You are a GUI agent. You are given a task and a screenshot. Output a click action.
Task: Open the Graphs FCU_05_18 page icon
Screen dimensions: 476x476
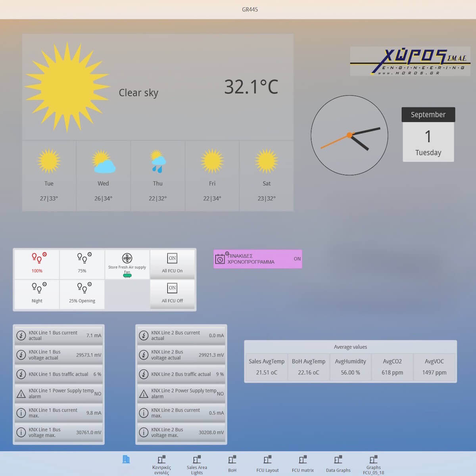(x=373, y=459)
